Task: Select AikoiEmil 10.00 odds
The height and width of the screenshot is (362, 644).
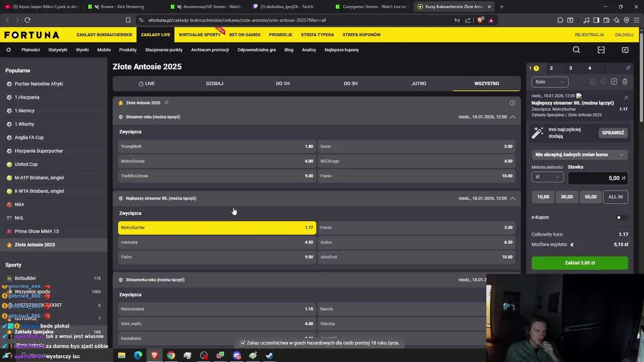Action: [x=417, y=257]
